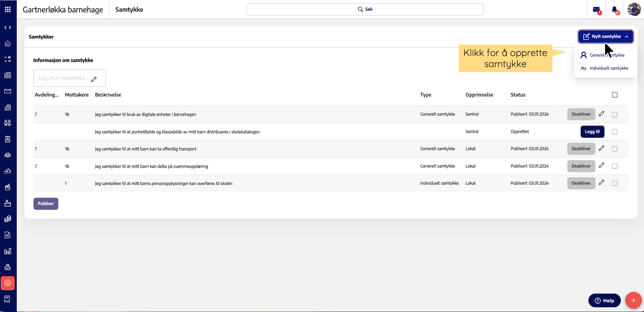Open the settings gear in sidebar
The height and width of the screenshot is (312, 644).
click(8, 283)
